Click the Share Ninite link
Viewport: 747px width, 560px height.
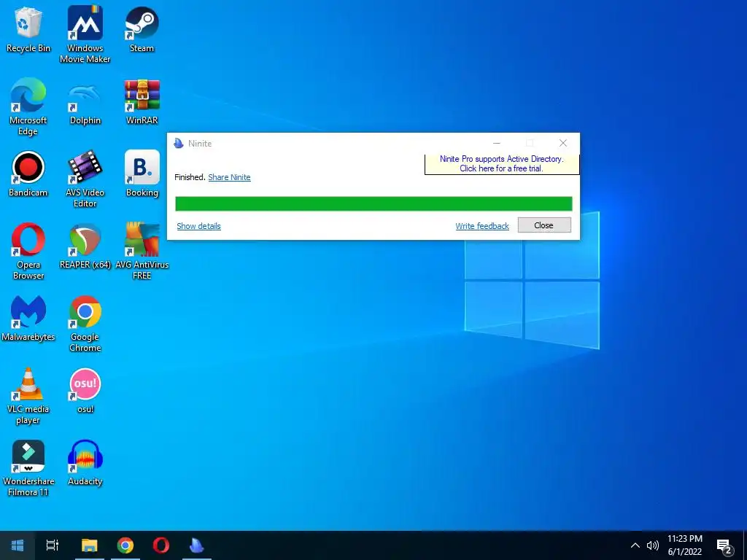(x=229, y=177)
